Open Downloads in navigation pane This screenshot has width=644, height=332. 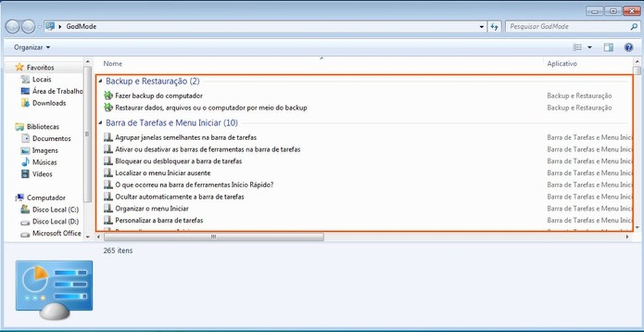49,103
